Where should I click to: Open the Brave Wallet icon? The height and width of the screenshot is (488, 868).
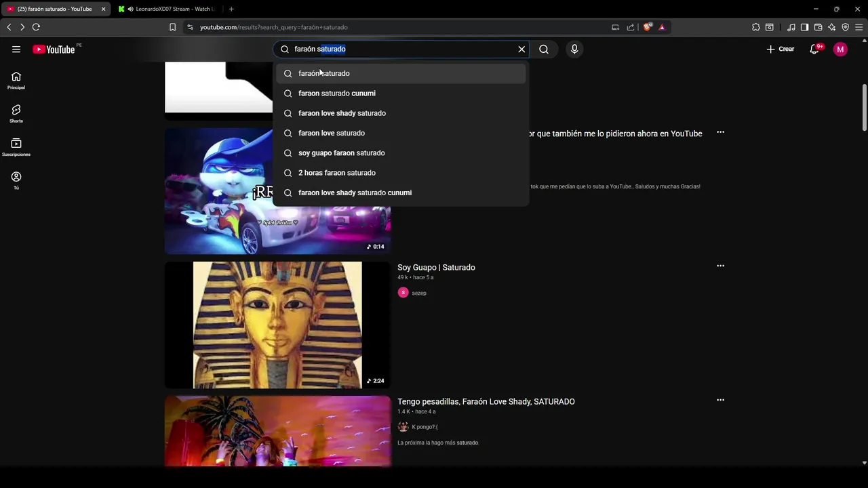tap(818, 27)
